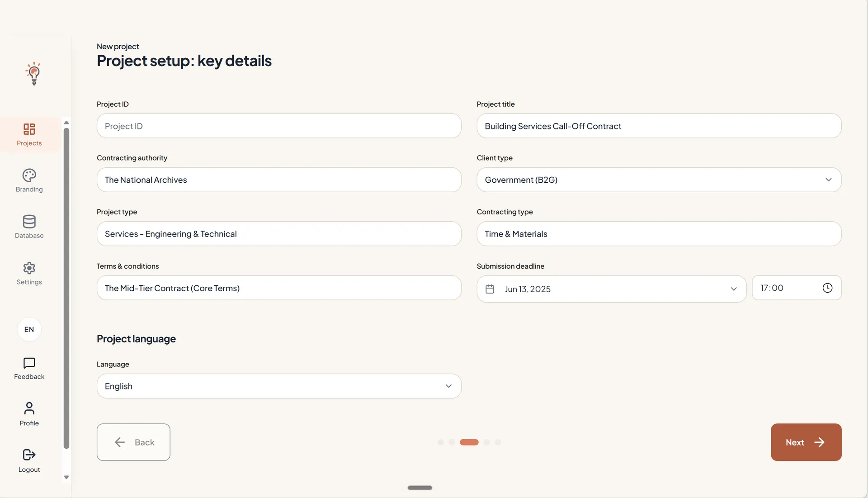The image size is (868, 498).
Task: Switch language via EN badge
Action: point(29,329)
